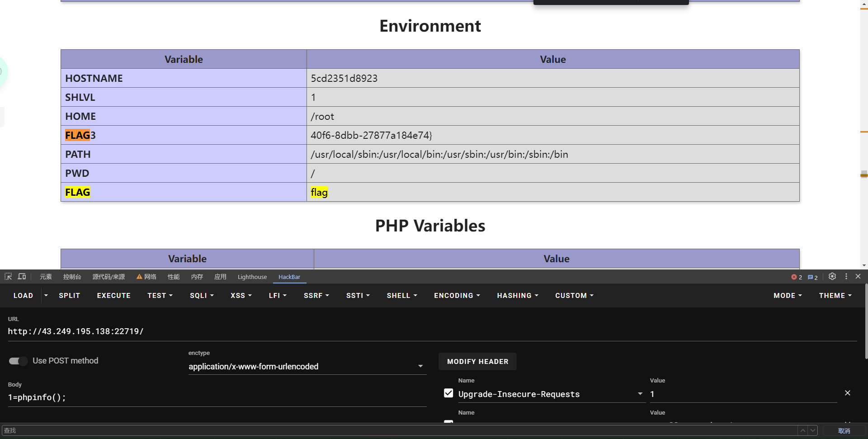Image resolution: width=868 pixels, height=439 pixels.
Task: Remove the Upgrade-Insecure-Requests header row
Action: tap(848, 393)
